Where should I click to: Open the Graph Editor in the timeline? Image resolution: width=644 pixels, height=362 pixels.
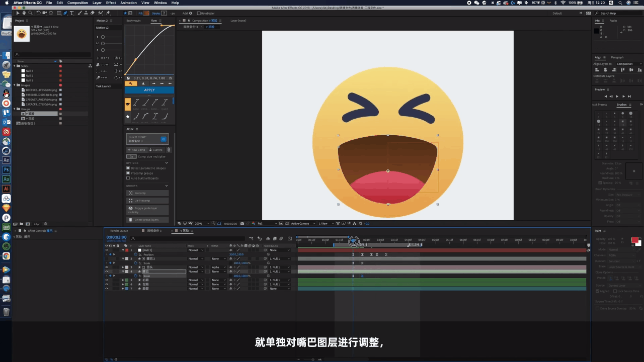click(x=290, y=238)
